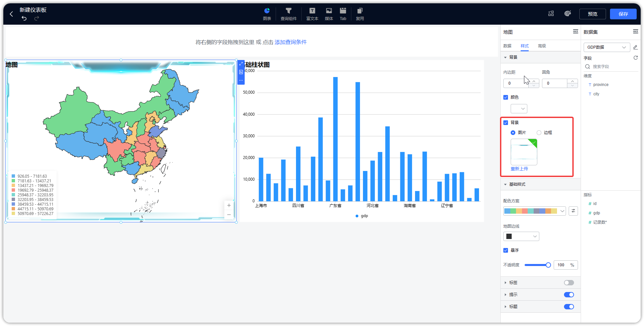The image size is (644, 326).
Task: Insert a Tab component
Action: pos(343,14)
